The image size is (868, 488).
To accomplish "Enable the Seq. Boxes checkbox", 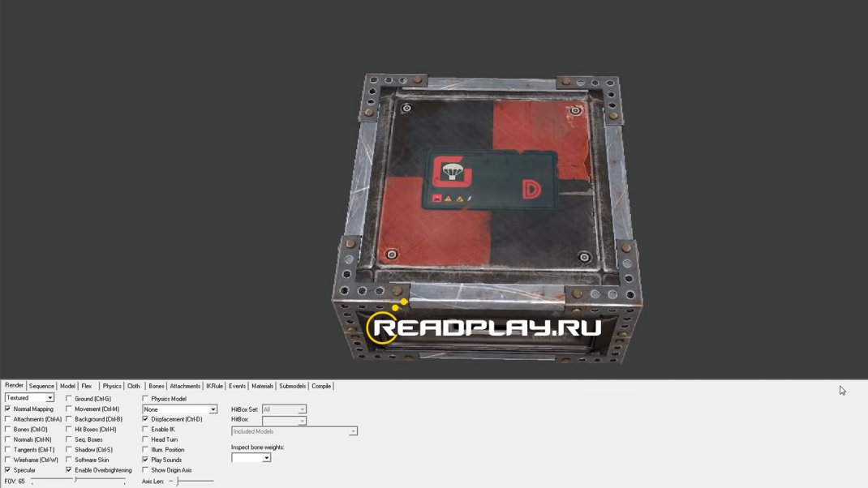I will [x=69, y=439].
